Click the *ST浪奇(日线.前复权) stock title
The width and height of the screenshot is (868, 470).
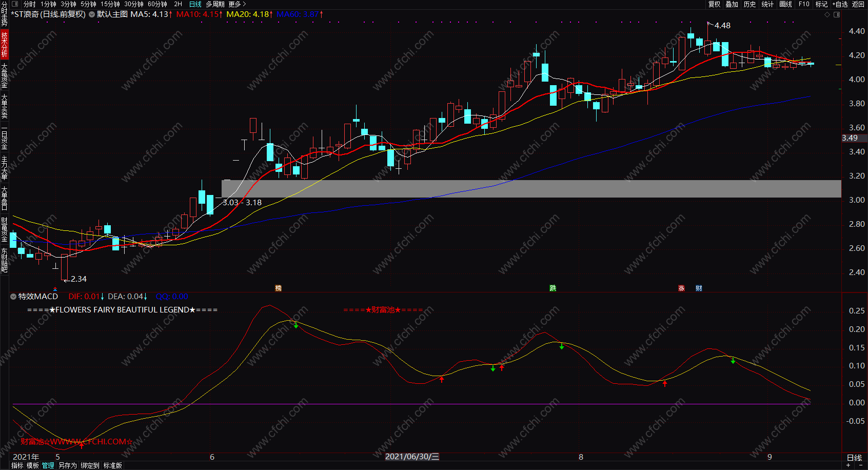click(x=48, y=14)
